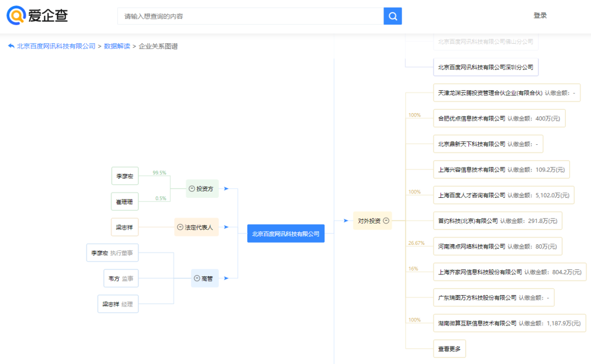Click 企业关系图谱 breadcrumb text
This screenshot has width=591, height=364.
click(158, 46)
